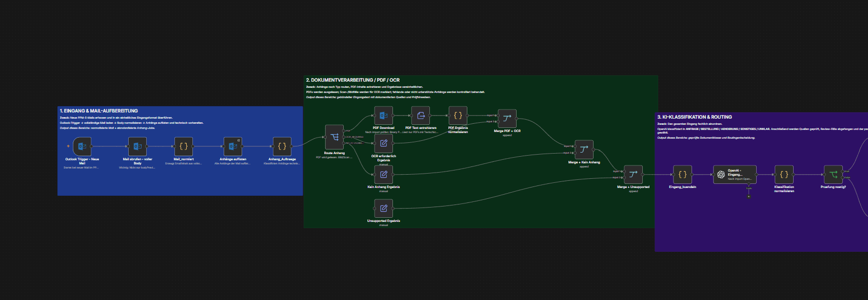Select the OpenAI Eingang node
The height and width of the screenshot is (300, 868).
[735, 175]
